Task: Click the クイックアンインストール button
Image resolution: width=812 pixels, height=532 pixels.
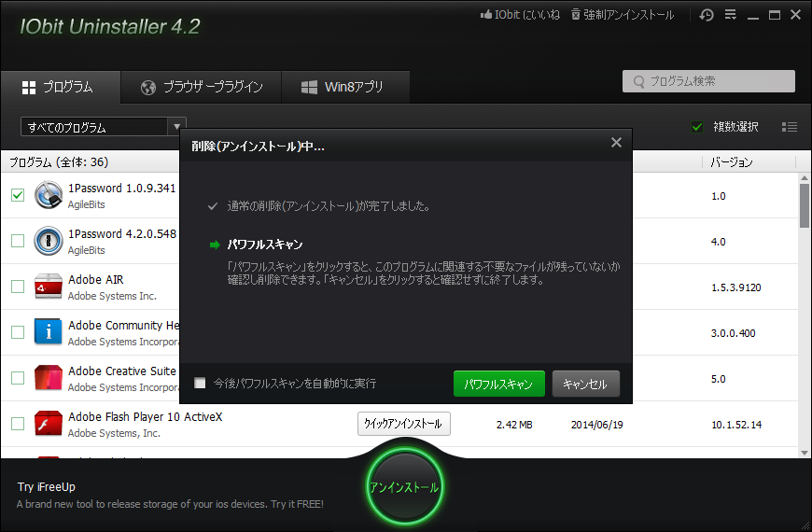Action: (x=403, y=424)
